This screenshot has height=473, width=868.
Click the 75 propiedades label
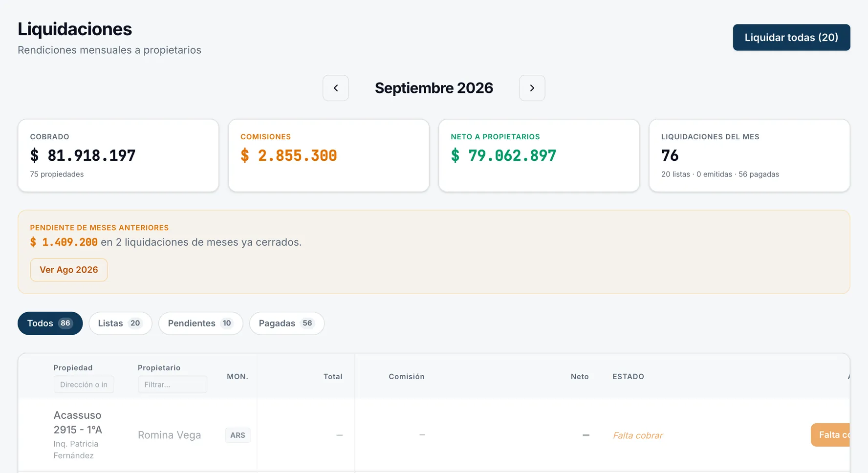click(57, 174)
